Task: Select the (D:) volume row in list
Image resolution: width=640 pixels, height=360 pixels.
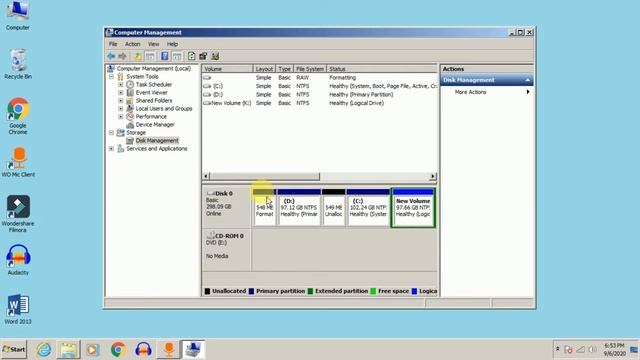Action: [x=320, y=95]
